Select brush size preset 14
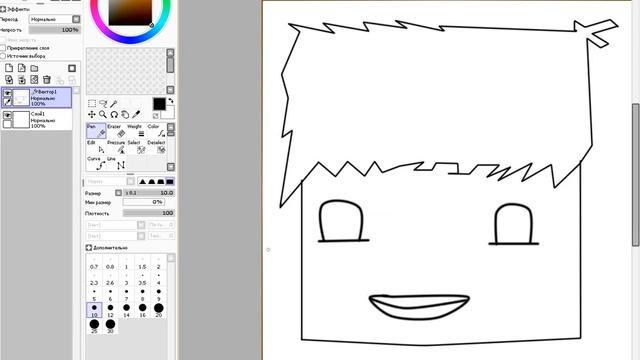The image size is (640, 360). pyautogui.click(x=126, y=311)
